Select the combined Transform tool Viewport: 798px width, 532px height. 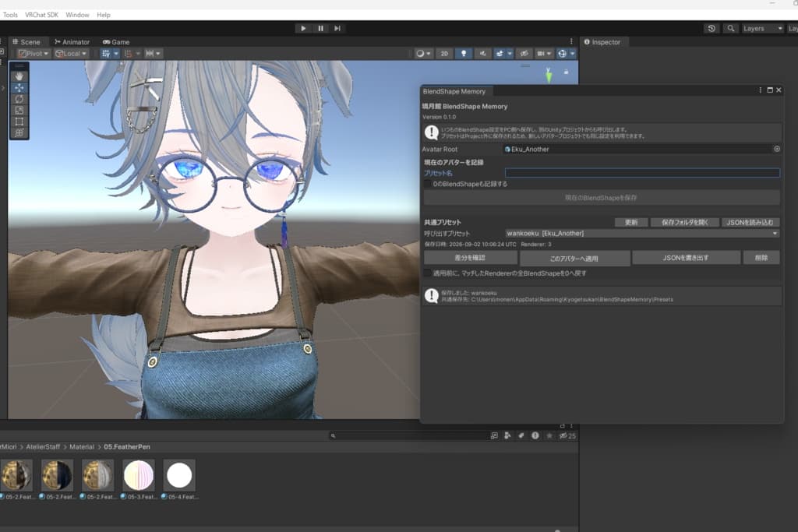(19, 132)
